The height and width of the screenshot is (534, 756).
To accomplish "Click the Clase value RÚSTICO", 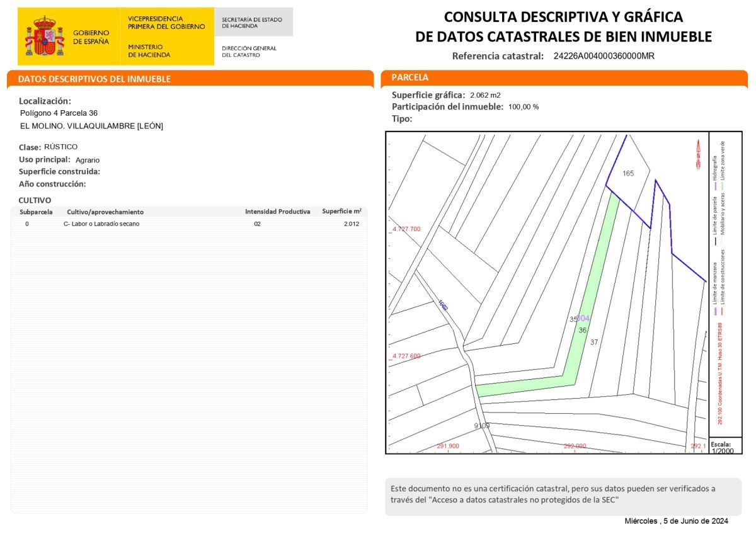I will [x=61, y=147].
